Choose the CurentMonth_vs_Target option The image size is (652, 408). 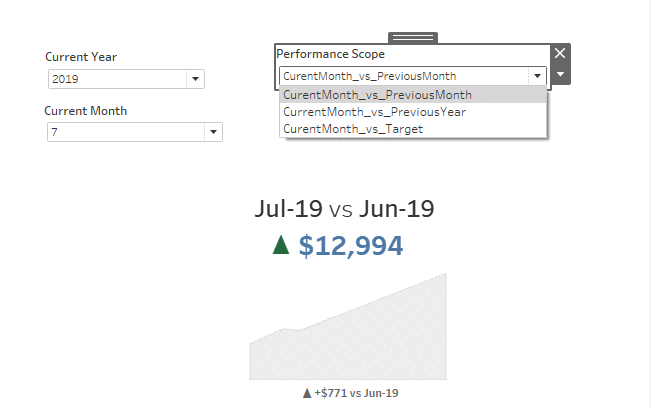tap(353, 128)
